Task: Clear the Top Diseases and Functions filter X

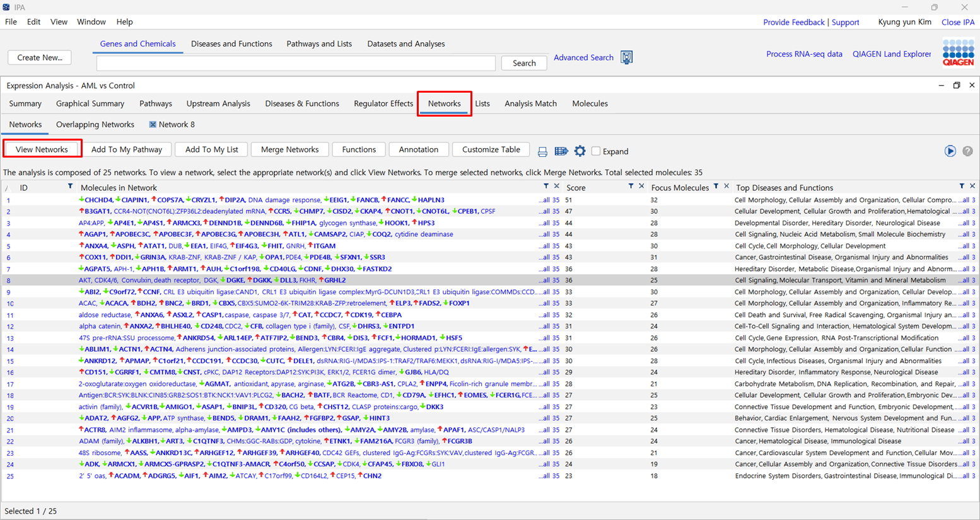Action: [x=972, y=187]
